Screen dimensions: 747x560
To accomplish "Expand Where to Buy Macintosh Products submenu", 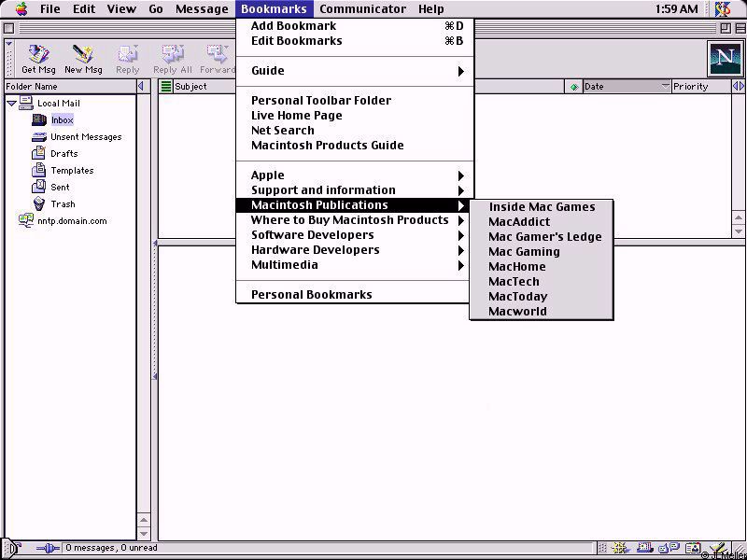I will [x=355, y=220].
